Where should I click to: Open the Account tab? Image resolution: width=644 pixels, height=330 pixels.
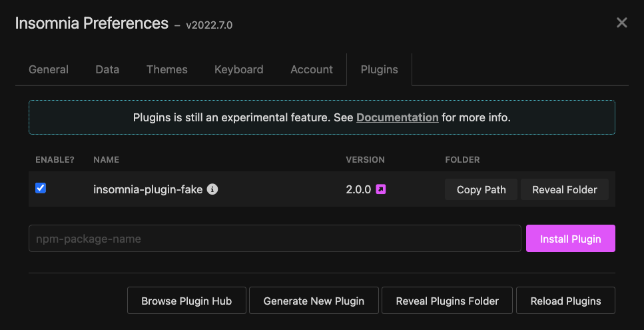click(312, 69)
